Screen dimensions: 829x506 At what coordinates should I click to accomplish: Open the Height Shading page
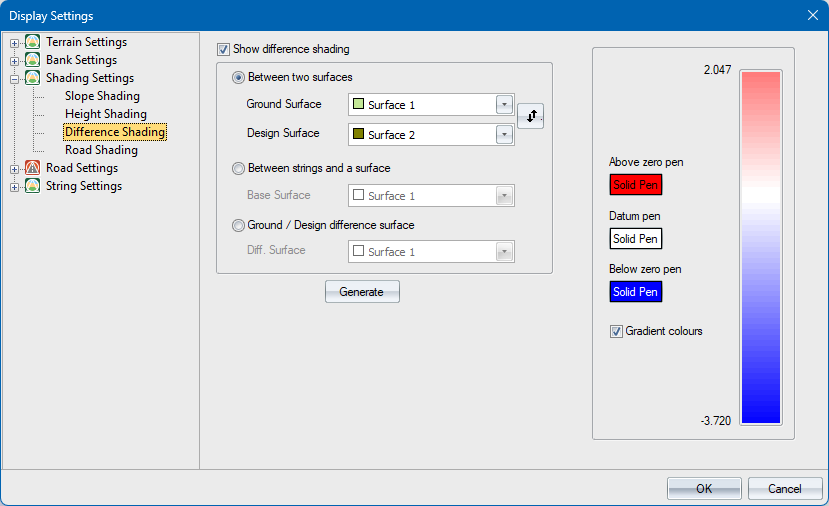point(105,114)
